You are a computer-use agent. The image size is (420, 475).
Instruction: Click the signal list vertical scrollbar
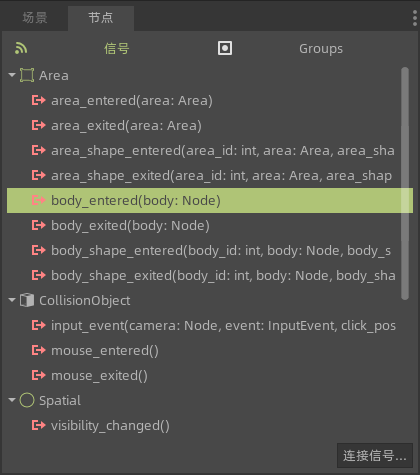405,183
